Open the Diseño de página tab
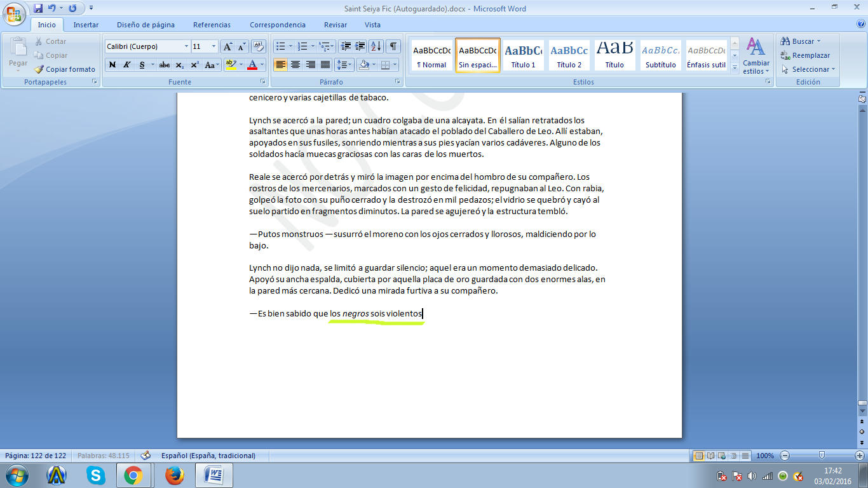This screenshot has height=488, width=868. pyautogui.click(x=146, y=25)
